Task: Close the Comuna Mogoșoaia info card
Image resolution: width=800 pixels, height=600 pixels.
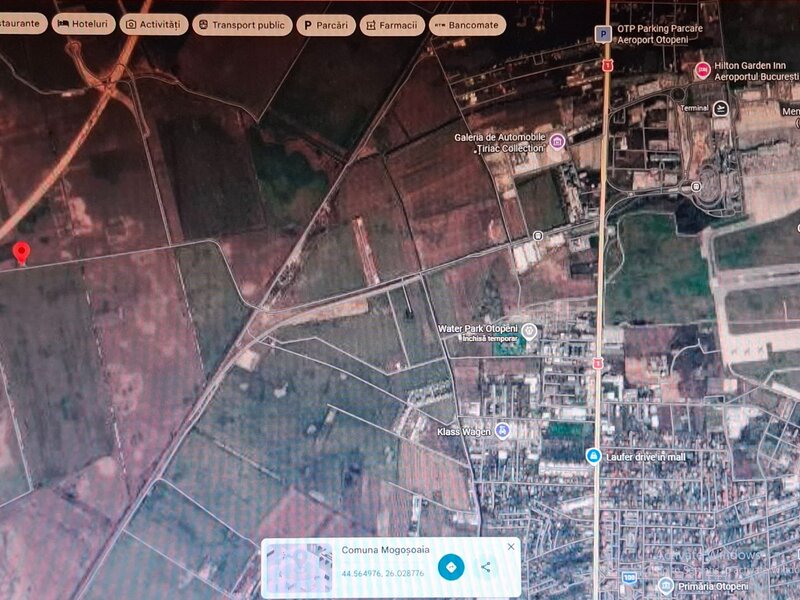Action: 511,546
